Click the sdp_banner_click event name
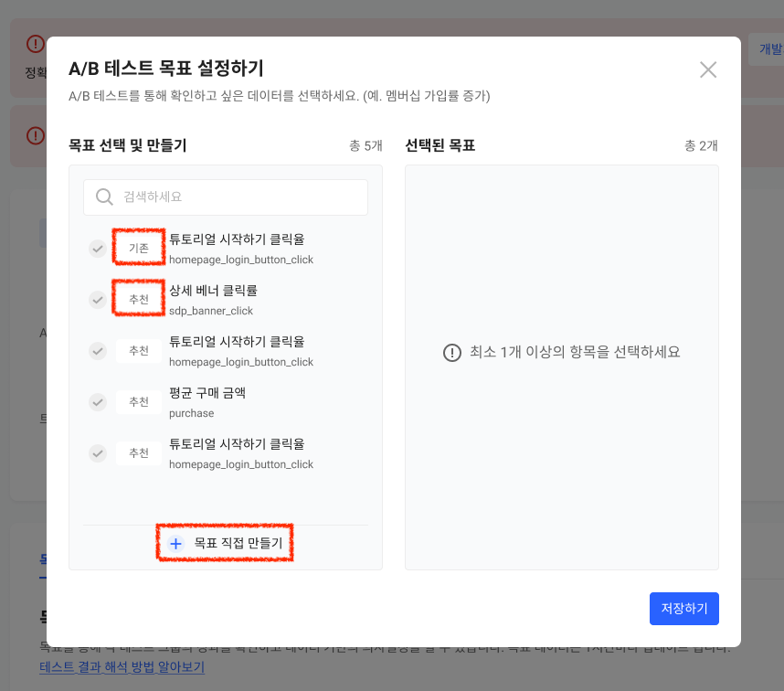Viewport: 784px width, 691px height. (x=211, y=311)
